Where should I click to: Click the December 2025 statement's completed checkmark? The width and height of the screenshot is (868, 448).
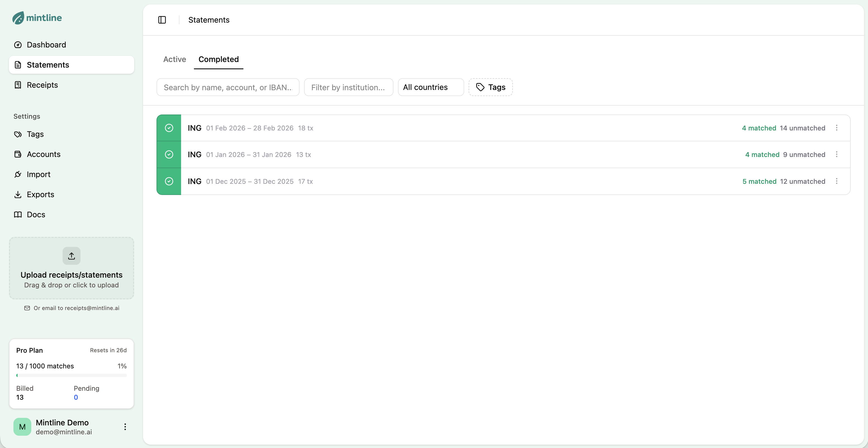click(169, 181)
